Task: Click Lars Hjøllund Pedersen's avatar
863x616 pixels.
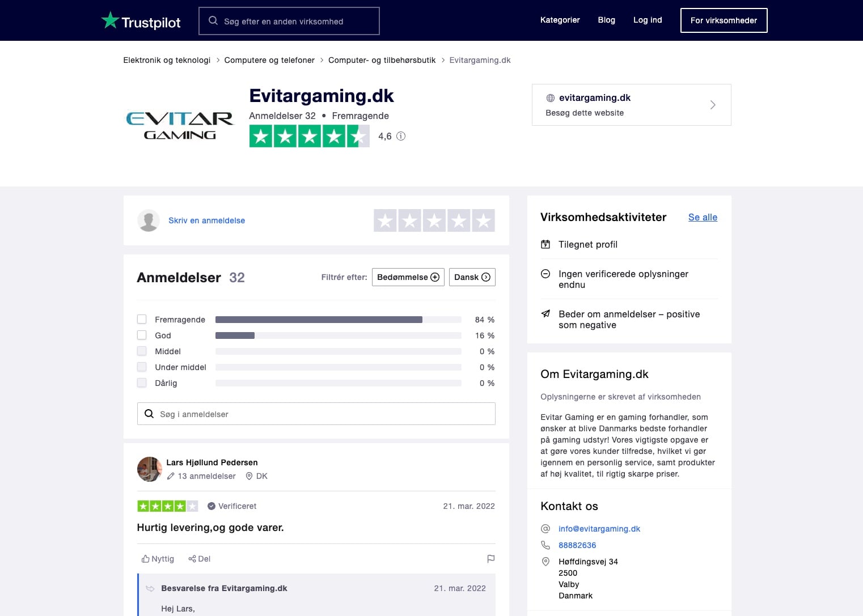Action: click(150, 469)
